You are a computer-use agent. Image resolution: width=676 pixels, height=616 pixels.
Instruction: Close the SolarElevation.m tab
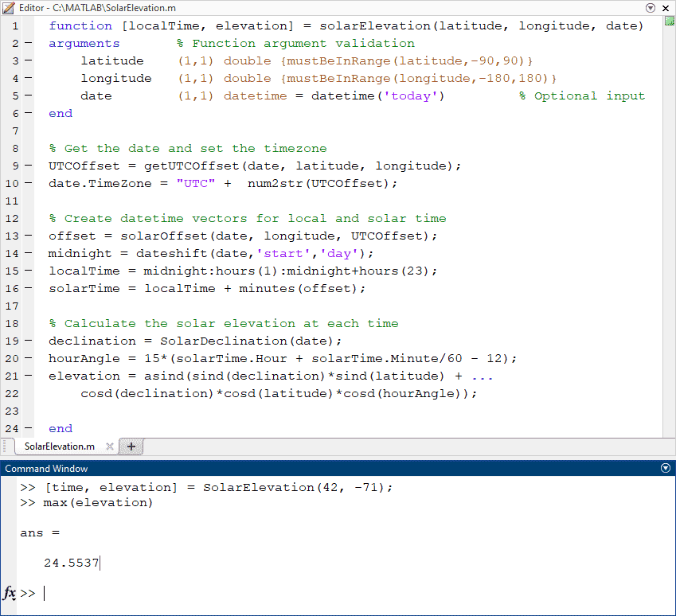tap(110, 446)
